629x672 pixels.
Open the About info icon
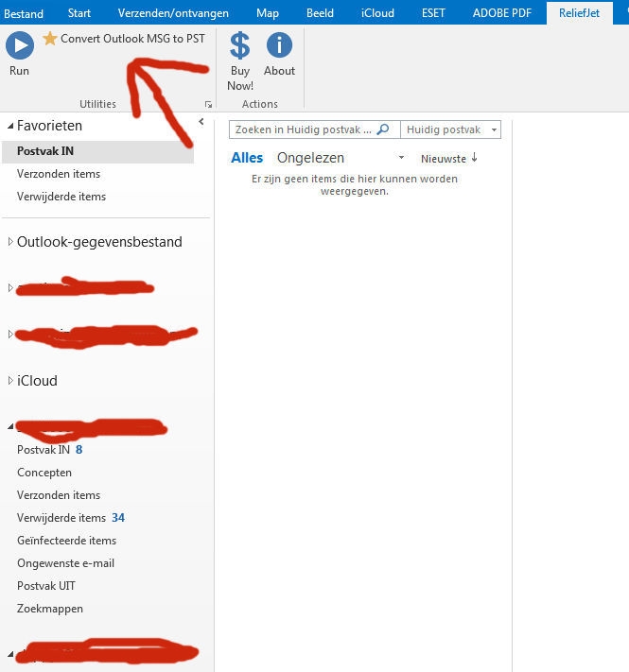[x=279, y=44]
